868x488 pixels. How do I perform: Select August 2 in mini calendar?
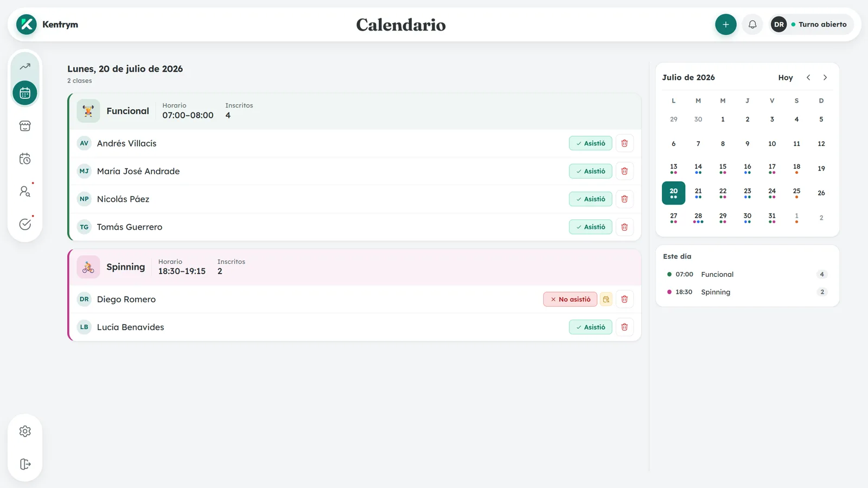pyautogui.click(x=821, y=218)
